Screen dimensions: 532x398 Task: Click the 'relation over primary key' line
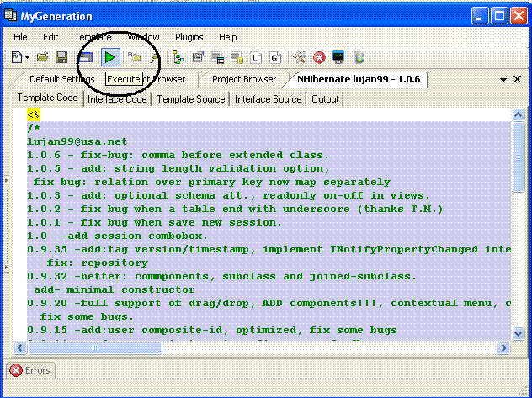pos(212,182)
